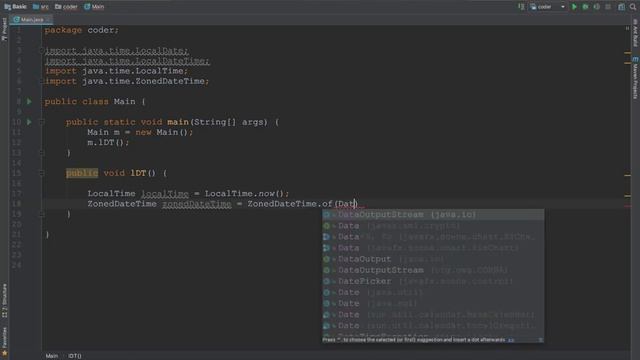
Task: Click the Main class breadcrumb in navigation bar
Action: coord(94,7)
